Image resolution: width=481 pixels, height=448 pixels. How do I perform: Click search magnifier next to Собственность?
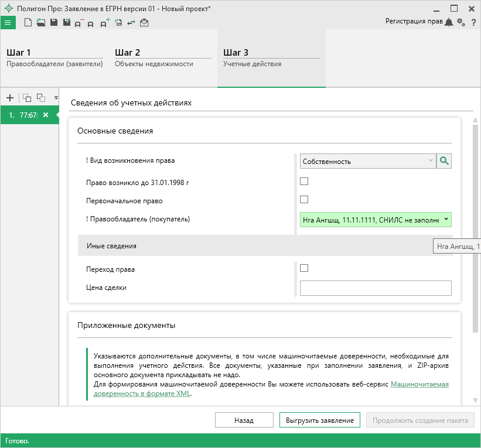pos(444,161)
